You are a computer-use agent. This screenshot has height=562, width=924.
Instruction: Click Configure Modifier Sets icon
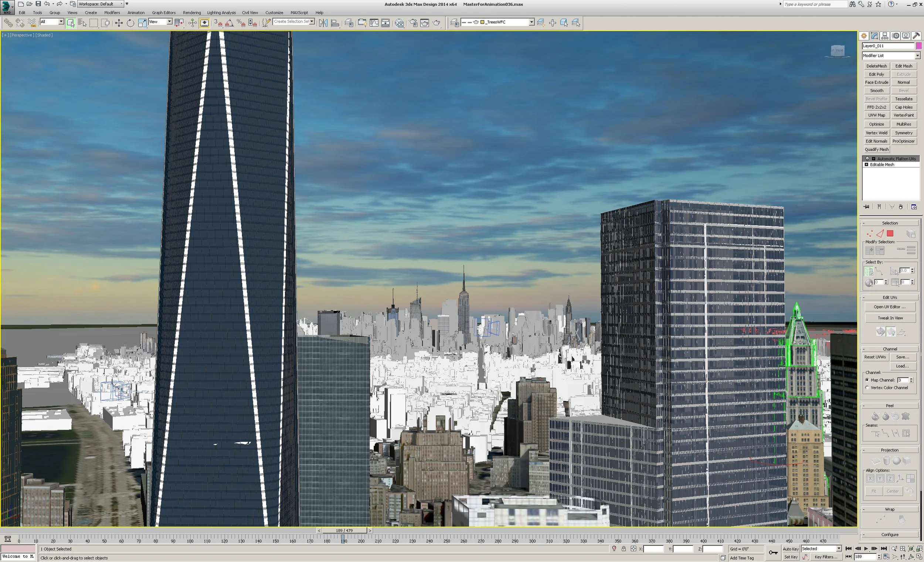pos(914,207)
